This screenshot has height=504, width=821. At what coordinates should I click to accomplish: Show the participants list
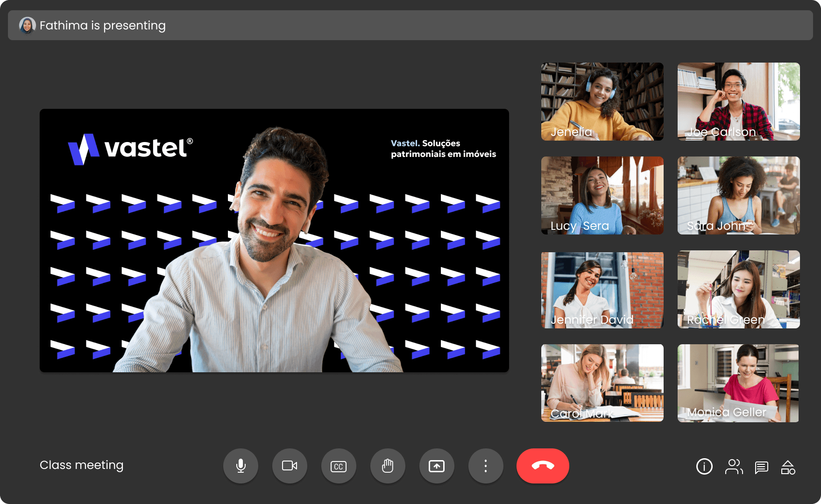pos(734,466)
